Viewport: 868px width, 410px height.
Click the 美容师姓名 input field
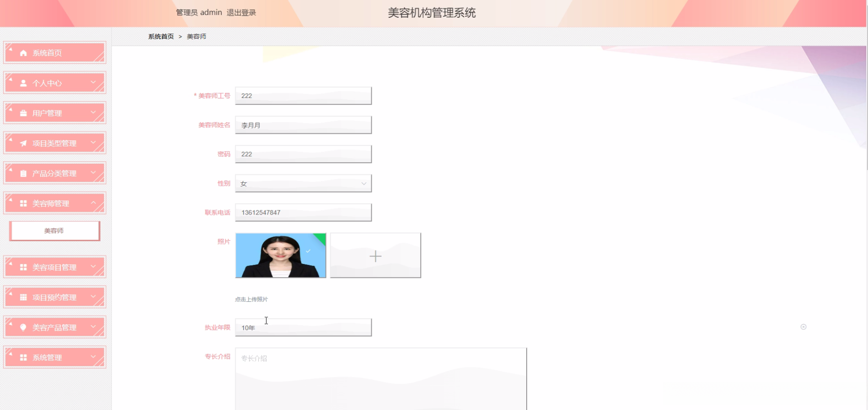point(303,125)
